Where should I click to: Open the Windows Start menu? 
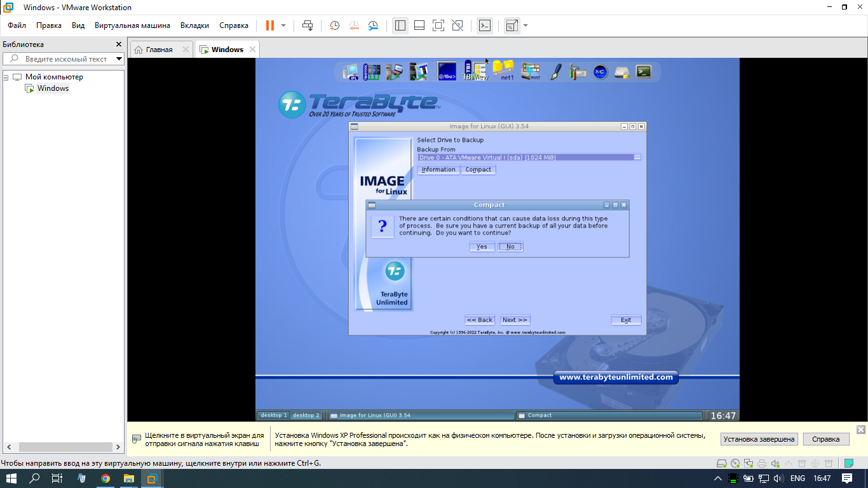11,478
